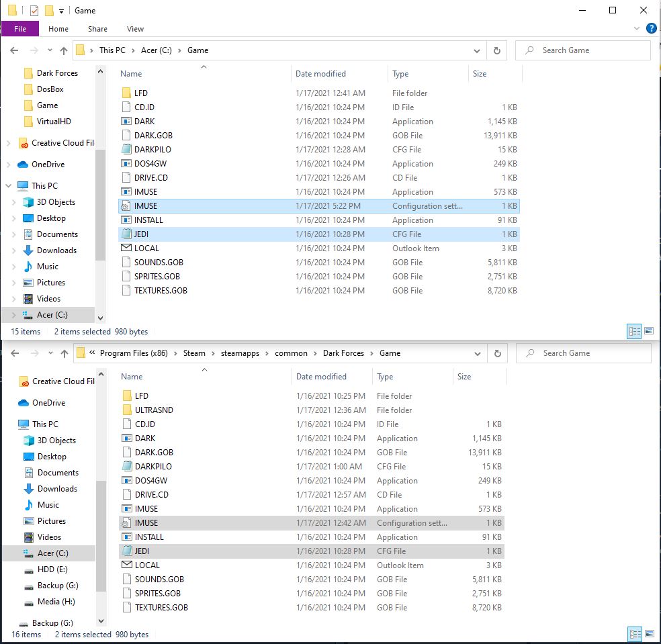The height and width of the screenshot is (644, 661).
Task: Click 'Acer (C:)' breadcrumb in top address bar
Action: [x=156, y=50]
